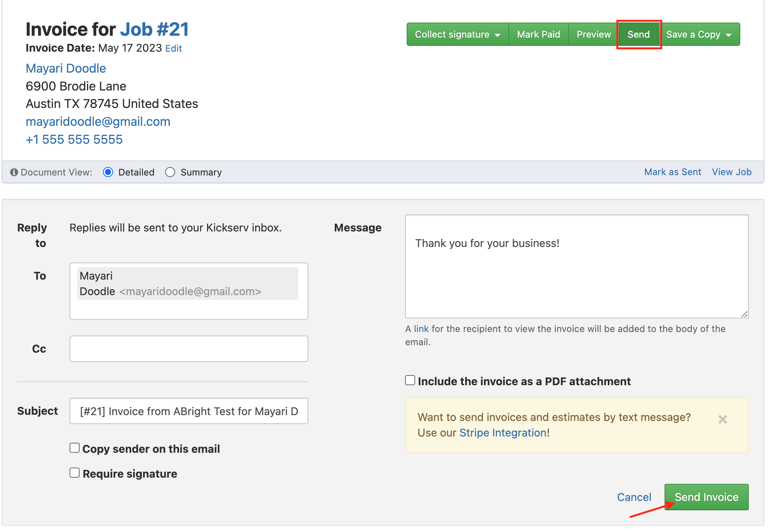Screen dimensions: 769x532
Task: Click into the Cc input field
Action: tap(189, 349)
